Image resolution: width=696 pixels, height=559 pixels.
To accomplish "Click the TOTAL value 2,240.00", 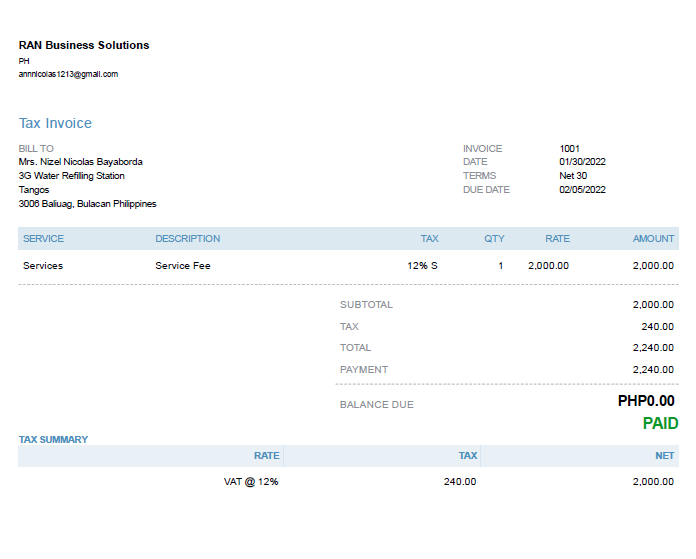I will [x=653, y=348].
